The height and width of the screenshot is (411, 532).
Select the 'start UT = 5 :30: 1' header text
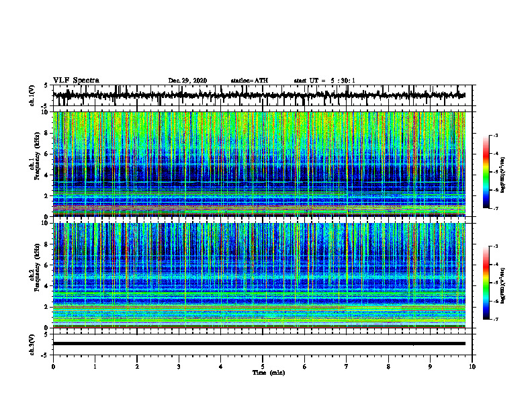click(x=324, y=81)
